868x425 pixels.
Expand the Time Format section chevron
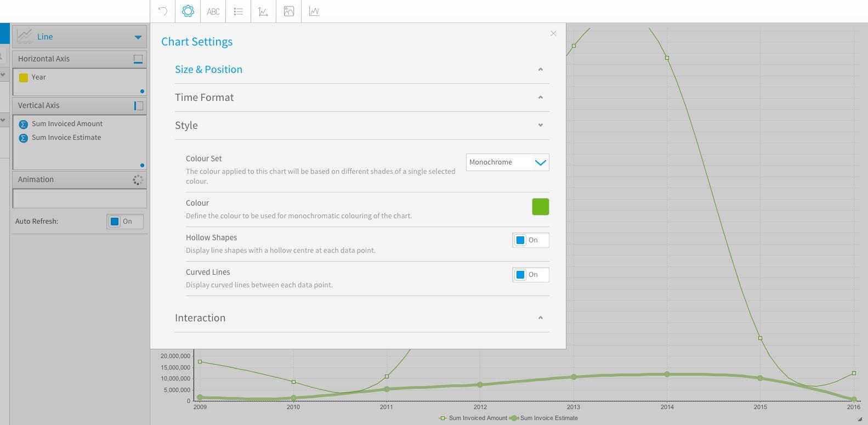point(540,97)
